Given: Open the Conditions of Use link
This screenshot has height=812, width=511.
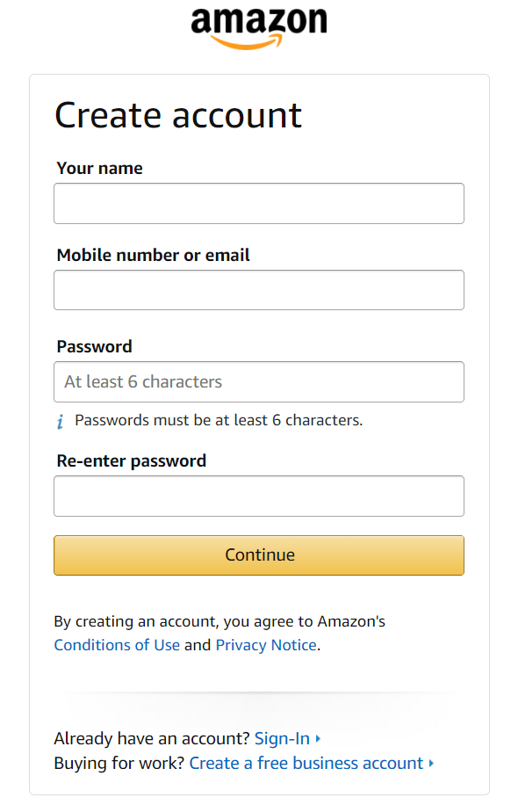Looking at the screenshot, I should click(x=117, y=645).
